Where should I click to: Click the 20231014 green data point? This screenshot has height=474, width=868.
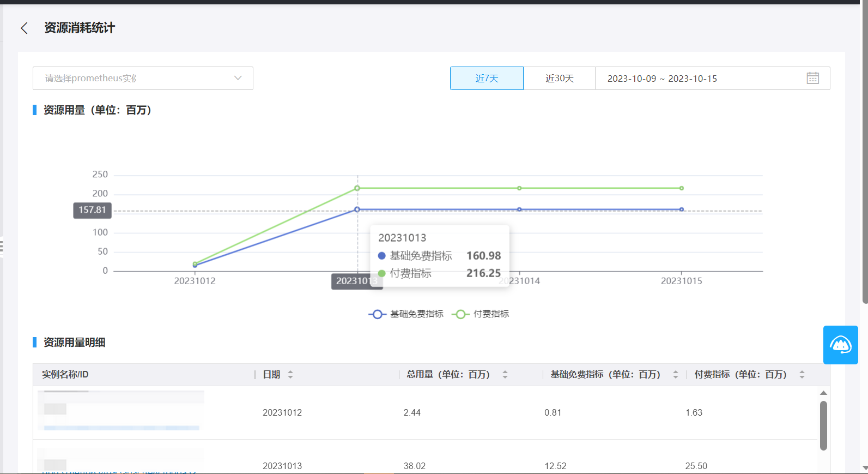tap(519, 188)
